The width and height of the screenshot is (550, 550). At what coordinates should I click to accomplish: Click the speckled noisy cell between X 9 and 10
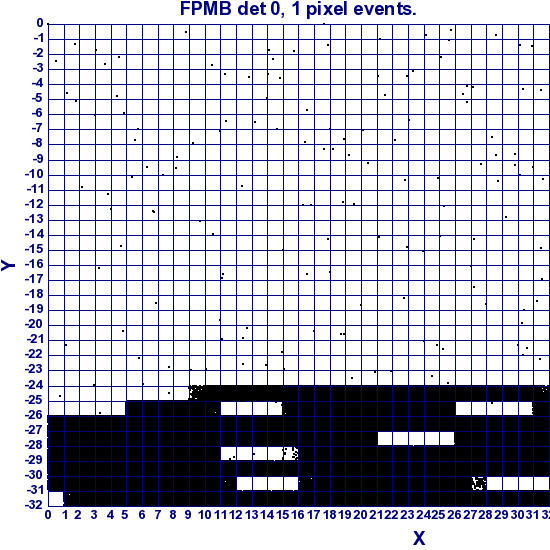click(x=196, y=393)
